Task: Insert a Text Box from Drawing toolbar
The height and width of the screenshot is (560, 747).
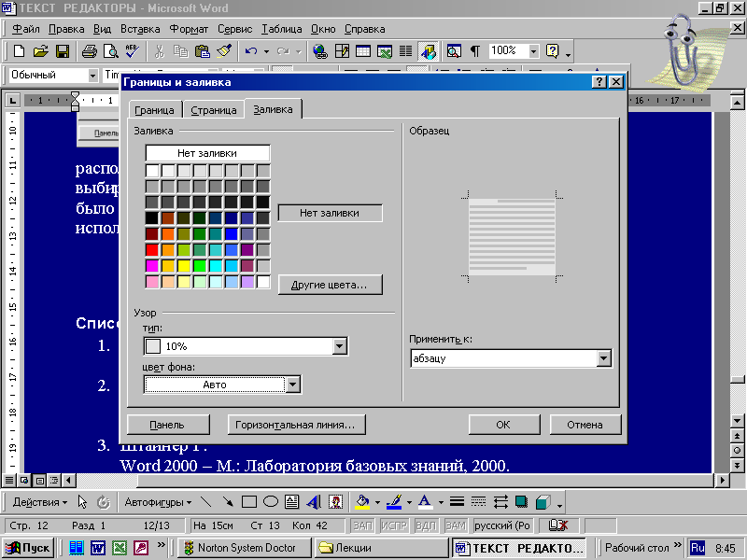Action: tap(291, 501)
